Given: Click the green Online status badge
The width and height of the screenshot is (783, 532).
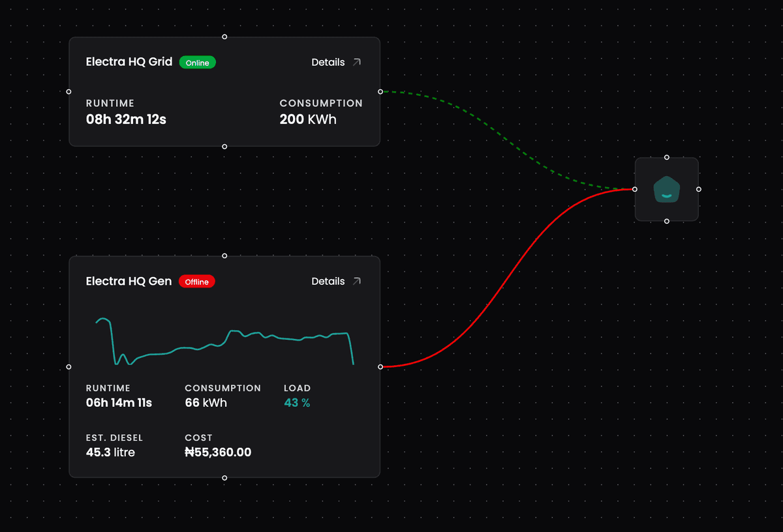Looking at the screenshot, I should point(197,63).
